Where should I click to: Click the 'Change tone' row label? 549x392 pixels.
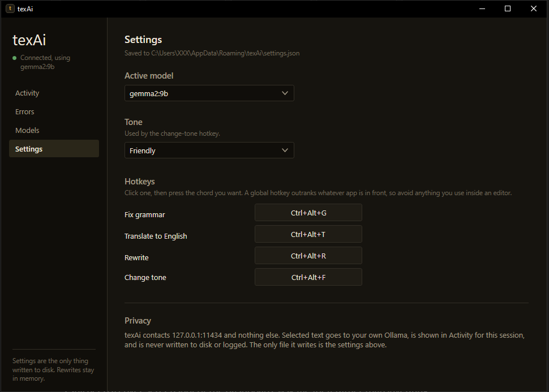[145, 278]
